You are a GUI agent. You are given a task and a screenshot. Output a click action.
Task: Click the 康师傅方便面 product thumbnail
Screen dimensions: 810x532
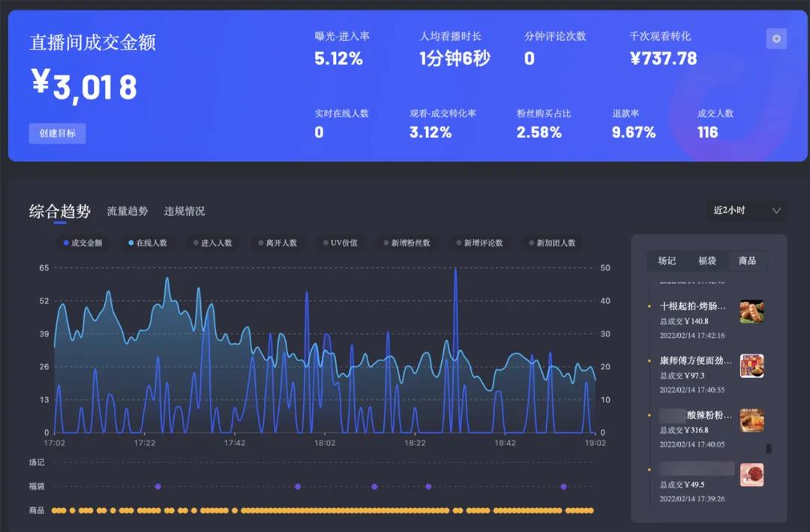click(751, 366)
